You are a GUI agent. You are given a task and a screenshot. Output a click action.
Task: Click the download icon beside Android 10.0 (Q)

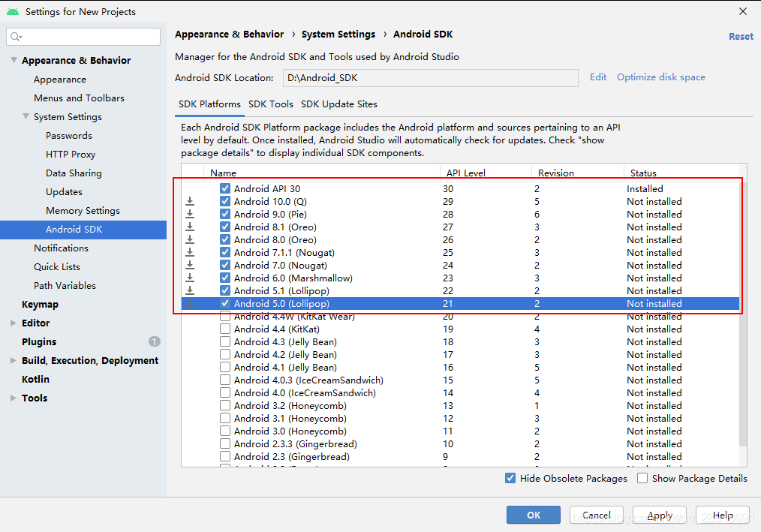tap(190, 202)
